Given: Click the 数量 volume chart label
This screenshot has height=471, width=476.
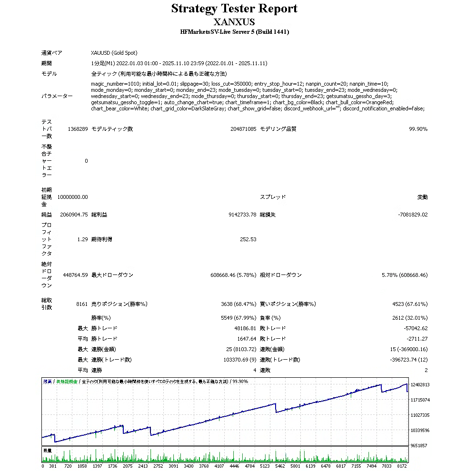Looking at the screenshot, I should pos(47,450).
